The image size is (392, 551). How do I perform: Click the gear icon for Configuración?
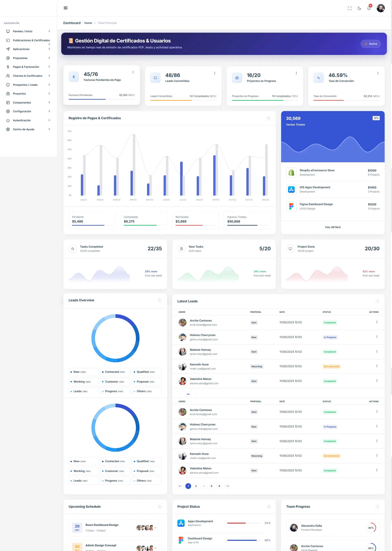pos(8,111)
